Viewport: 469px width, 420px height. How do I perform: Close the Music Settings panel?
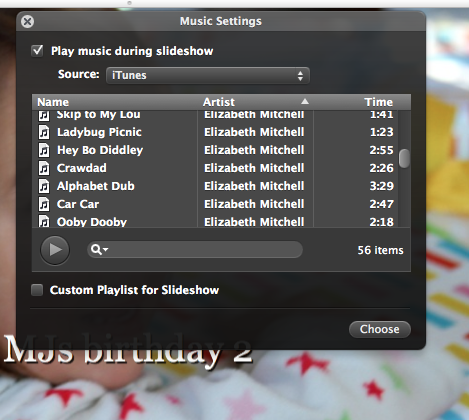coord(27,22)
